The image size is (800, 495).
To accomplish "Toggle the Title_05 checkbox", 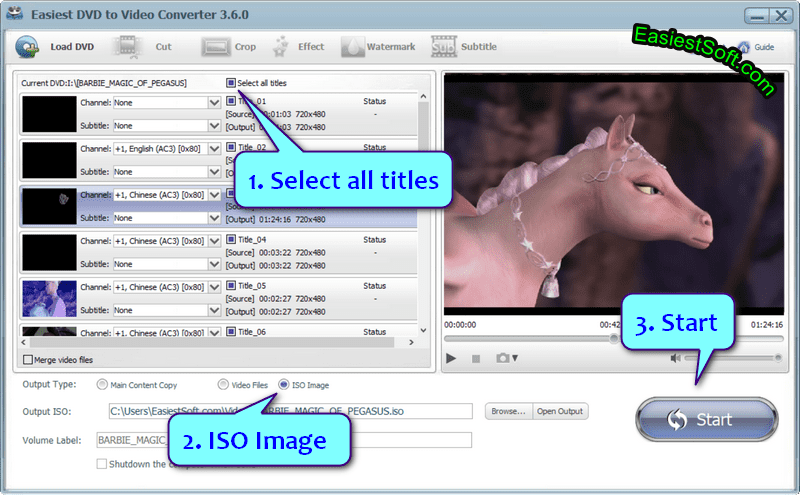I will click(231, 285).
